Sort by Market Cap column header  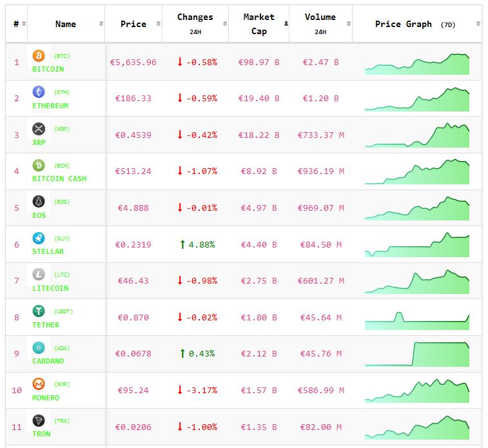coord(259,24)
